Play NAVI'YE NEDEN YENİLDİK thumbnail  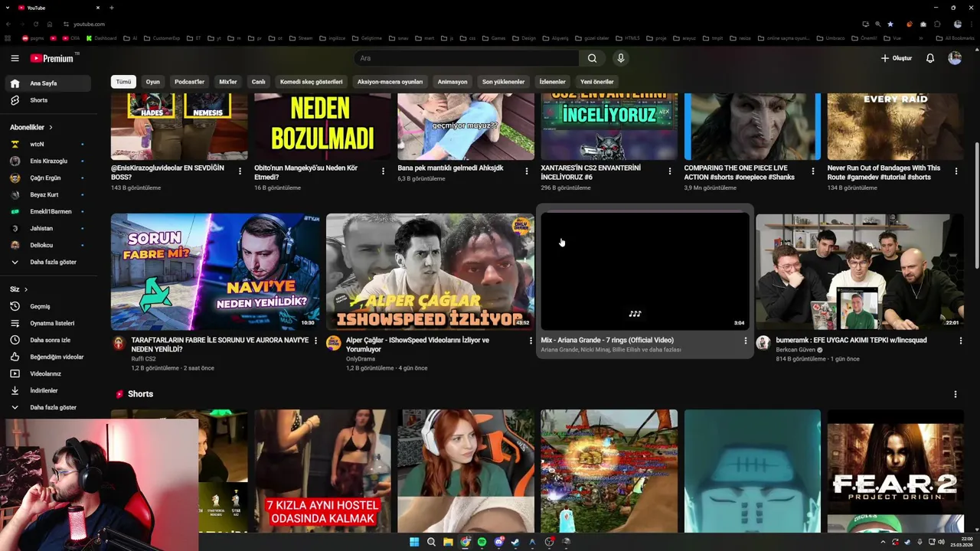click(215, 272)
